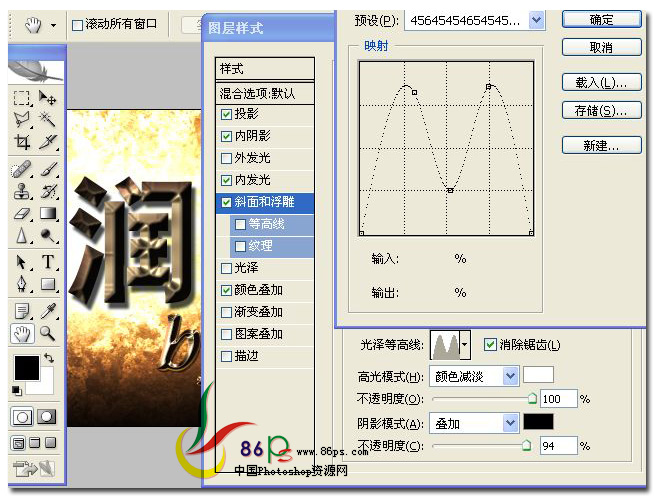
Task: Select the History Brush tool
Action: point(48,191)
